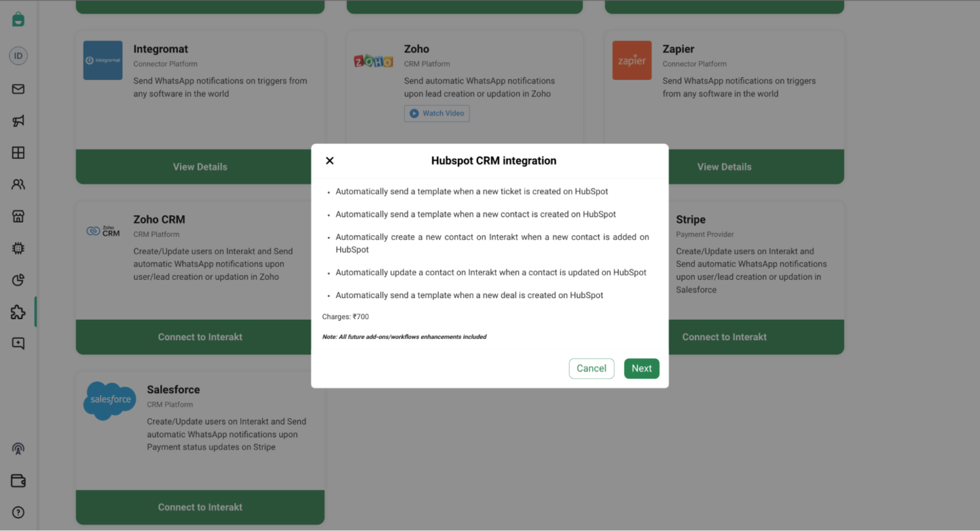980x531 pixels.
Task: Click the broadcast antenna icon in sidebar
Action: click(18, 449)
